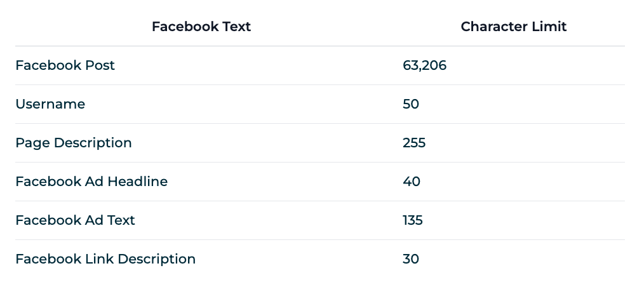Click the Facebook Ad Headline label
This screenshot has width=644, height=294.
pyautogui.click(x=91, y=182)
